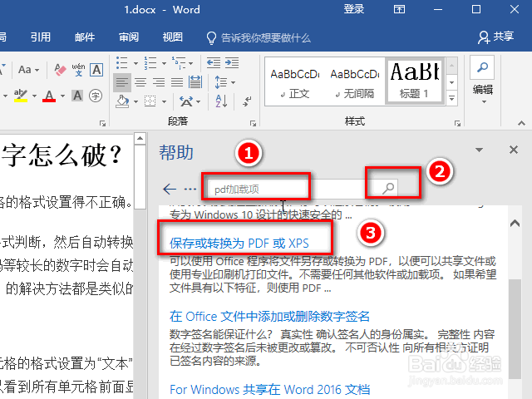
Task: Open the change case dropdown arrow
Action: [x=37, y=70]
